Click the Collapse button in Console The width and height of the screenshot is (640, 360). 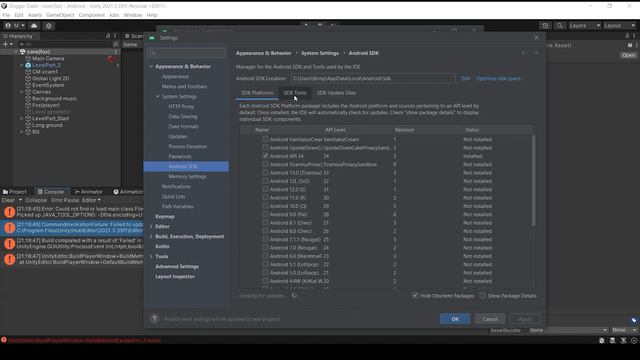36,200
